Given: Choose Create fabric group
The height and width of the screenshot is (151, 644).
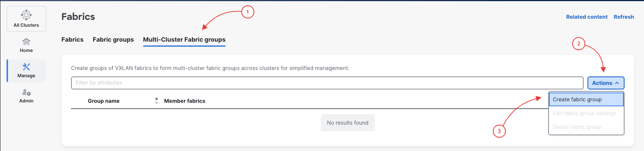Looking at the screenshot, I should (586, 99).
